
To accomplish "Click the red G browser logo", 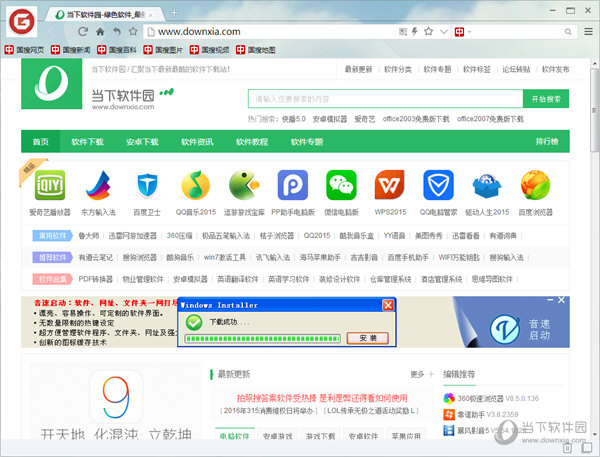I will (x=22, y=21).
